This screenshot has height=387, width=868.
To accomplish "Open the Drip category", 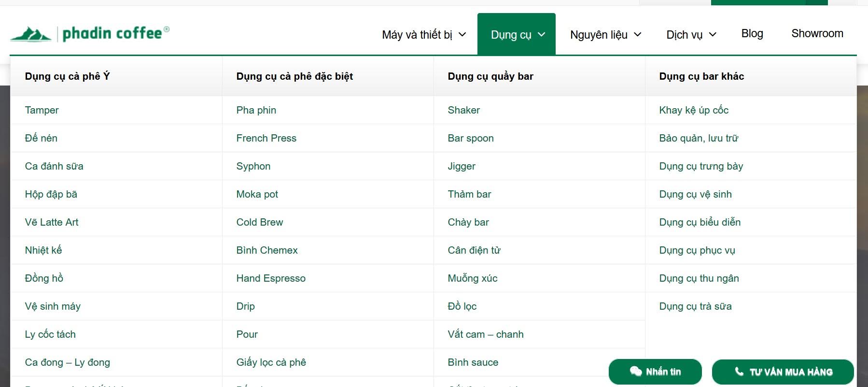I will point(245,306).
